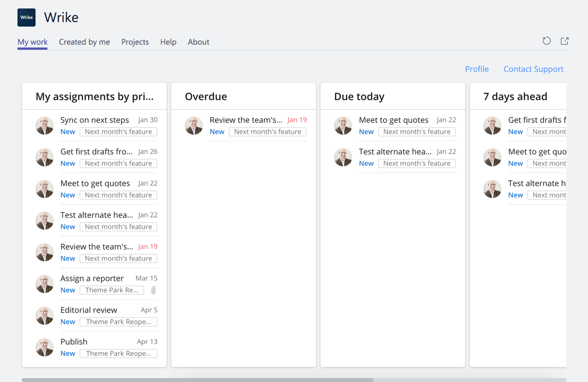Click avatar of Get first drafts fro... in My assignments
This screenshot has width=588, height=382.
[45, 157]
